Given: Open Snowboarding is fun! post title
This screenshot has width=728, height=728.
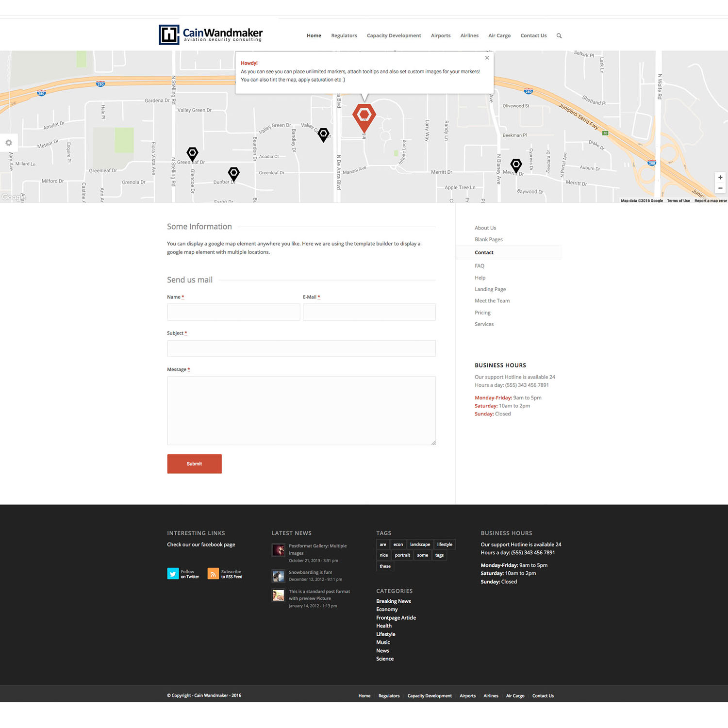Looking at the screenshot, I should click(311, 573).
